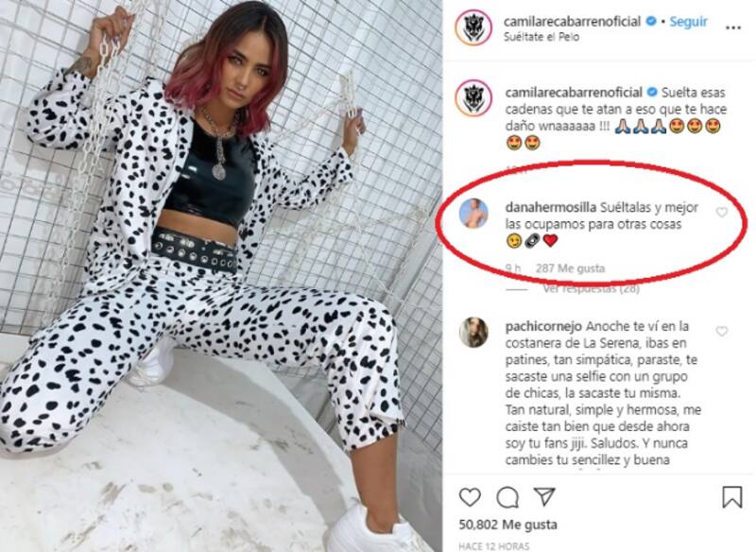Open comments with the speech bubble icon
Viewport: 756px width, 552px height.
pos(507,497)
